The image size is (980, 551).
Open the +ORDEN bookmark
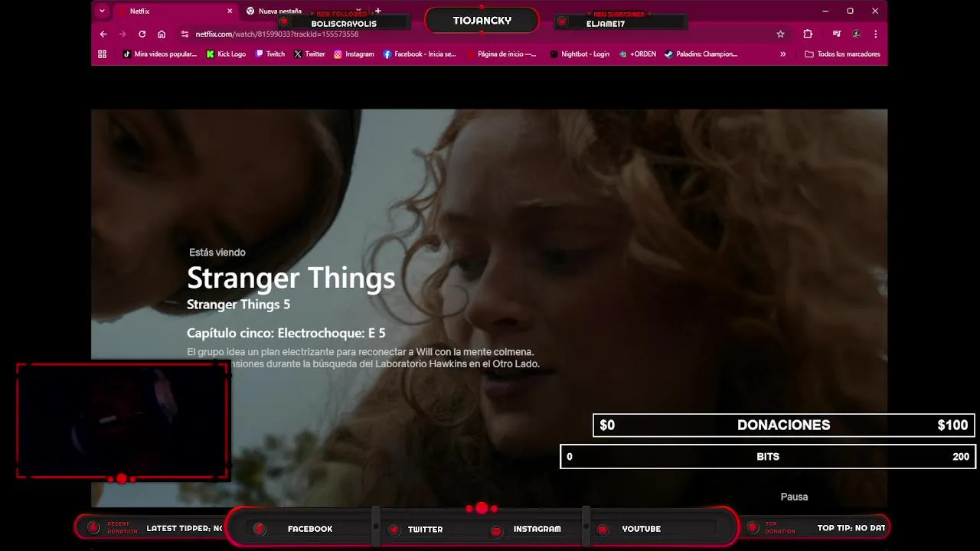click(638, 54)
